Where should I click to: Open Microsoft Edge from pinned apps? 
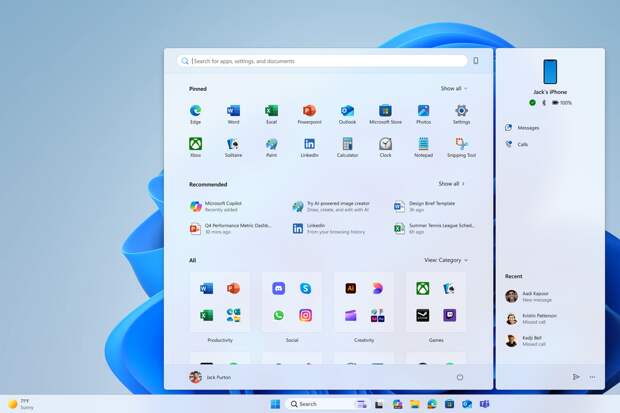coord(195,111)
